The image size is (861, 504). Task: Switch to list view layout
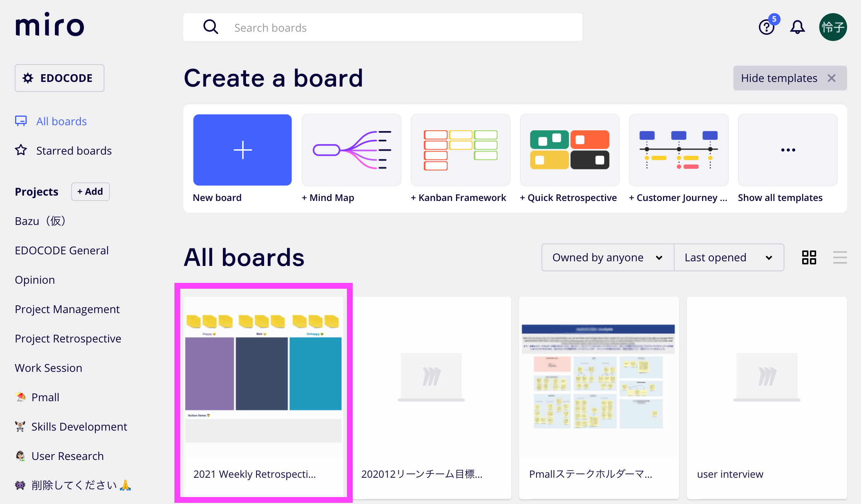[x=840, y=257]
